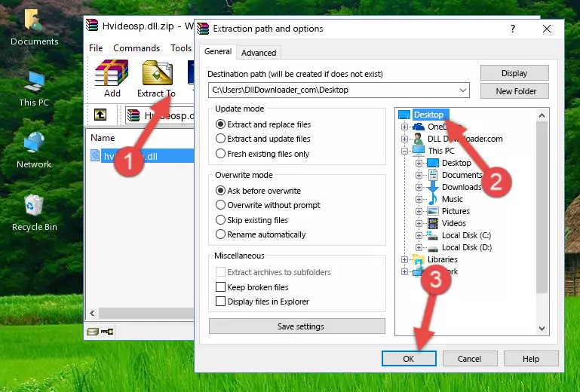Click the Music note icon in tree
The width and height of the screenshot is (580, 392).
tap(433, 199)
